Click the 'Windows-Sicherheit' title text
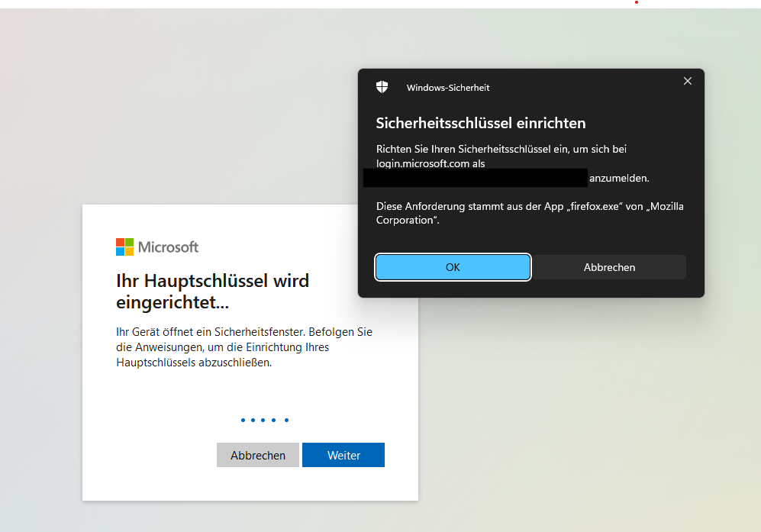Image resolution: width=761 pixels, height=532 pixels. click(448, 88)
